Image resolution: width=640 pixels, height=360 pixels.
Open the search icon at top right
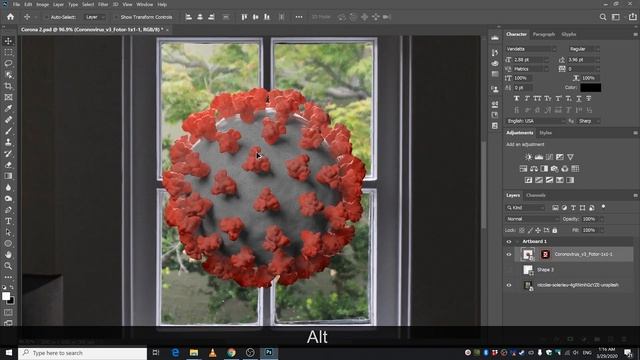pos(603,17)
